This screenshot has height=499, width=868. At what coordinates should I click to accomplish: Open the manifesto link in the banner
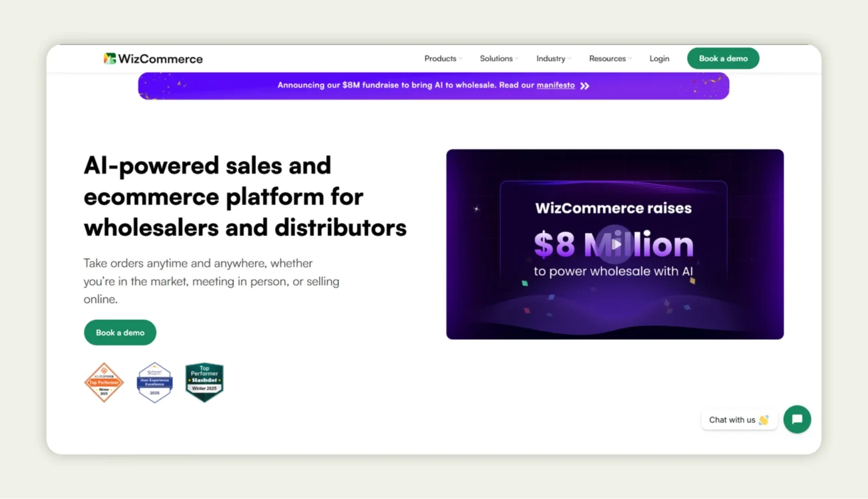[x=556, y=86]
